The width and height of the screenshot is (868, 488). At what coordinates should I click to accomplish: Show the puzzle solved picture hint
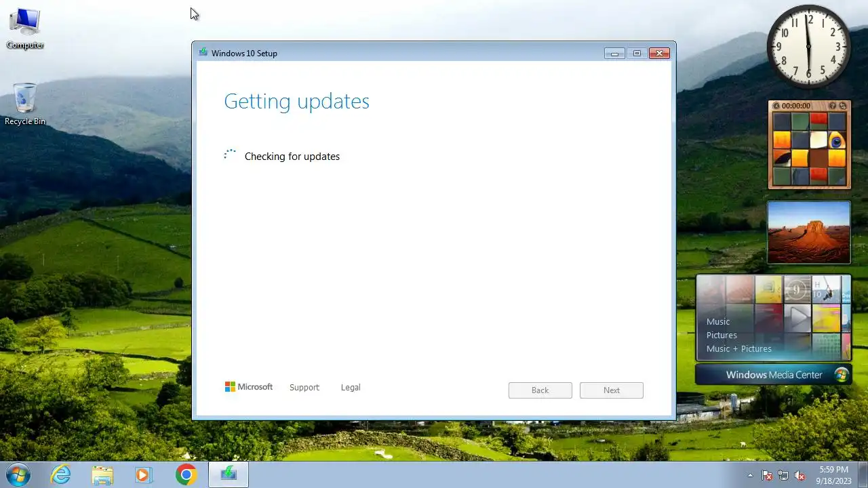(832, 106)
